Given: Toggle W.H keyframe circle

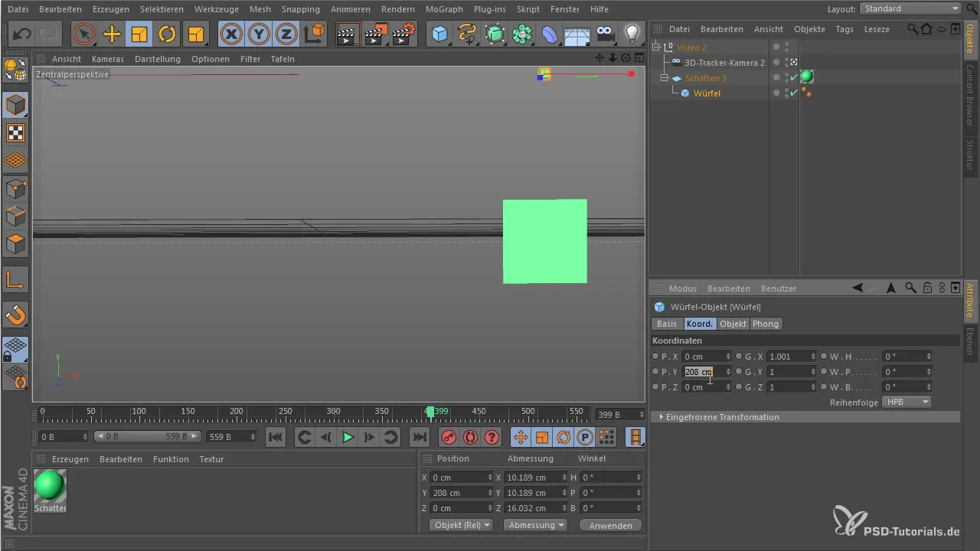Looking at the screenshot, I should pyautogui.click(x=824, y=357).
